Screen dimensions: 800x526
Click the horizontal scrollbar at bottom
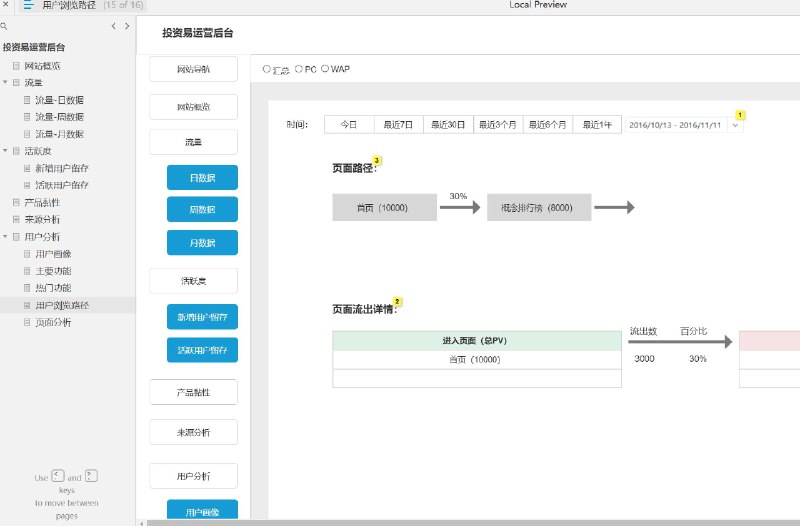coord(473,523)
